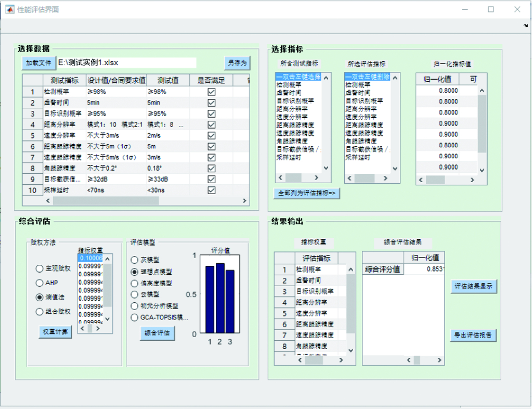Viewport: 532px width, 409px height.
Task: Select the AHP weighting radio button
Action: (40, 283)
